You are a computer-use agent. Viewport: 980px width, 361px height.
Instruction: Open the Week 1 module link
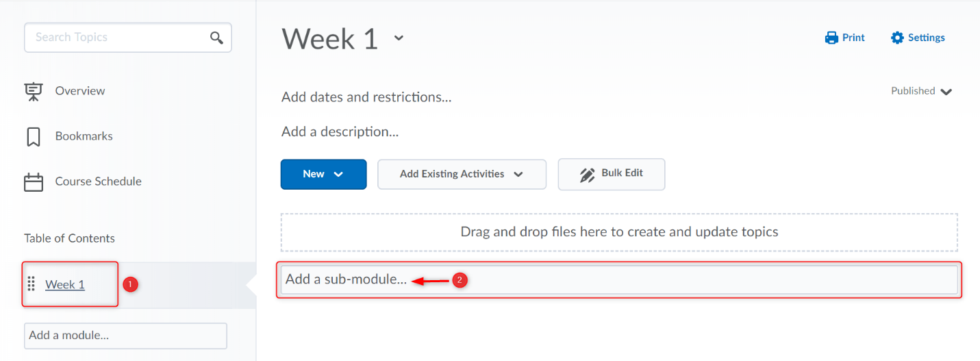(x=65, y=284)
